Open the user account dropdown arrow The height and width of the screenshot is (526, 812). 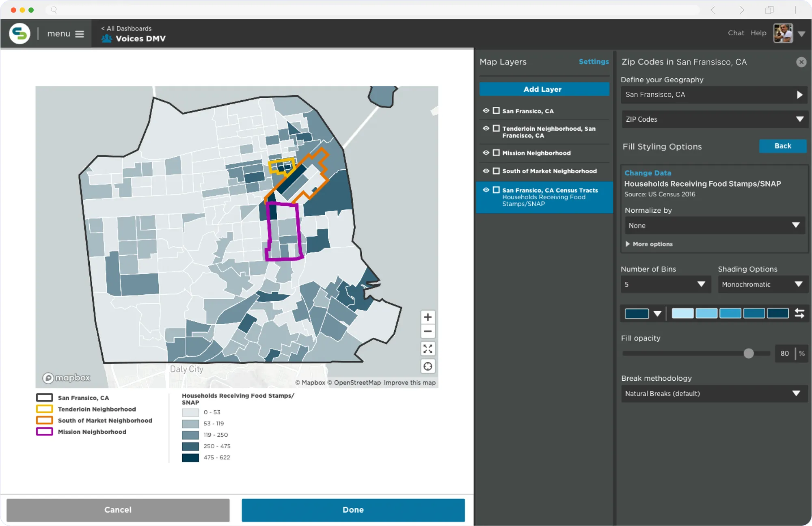[x=801, y=34]
